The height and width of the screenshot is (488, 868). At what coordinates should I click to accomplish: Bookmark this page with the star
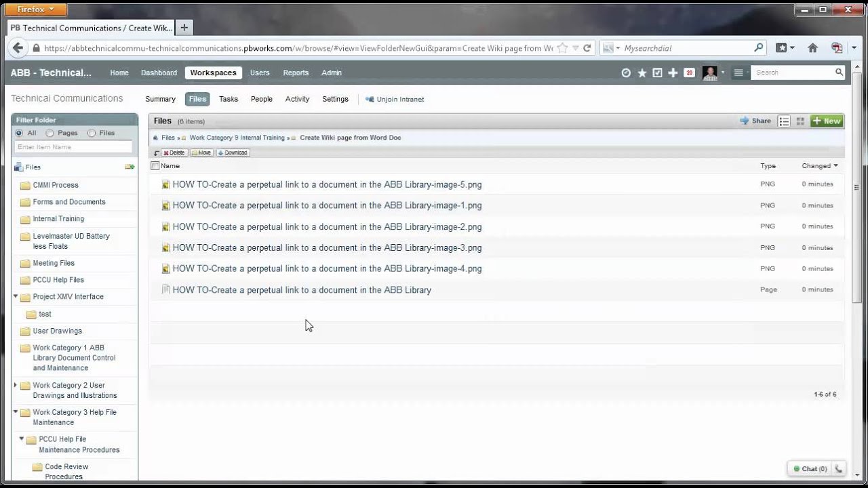(x=562, y=48)
